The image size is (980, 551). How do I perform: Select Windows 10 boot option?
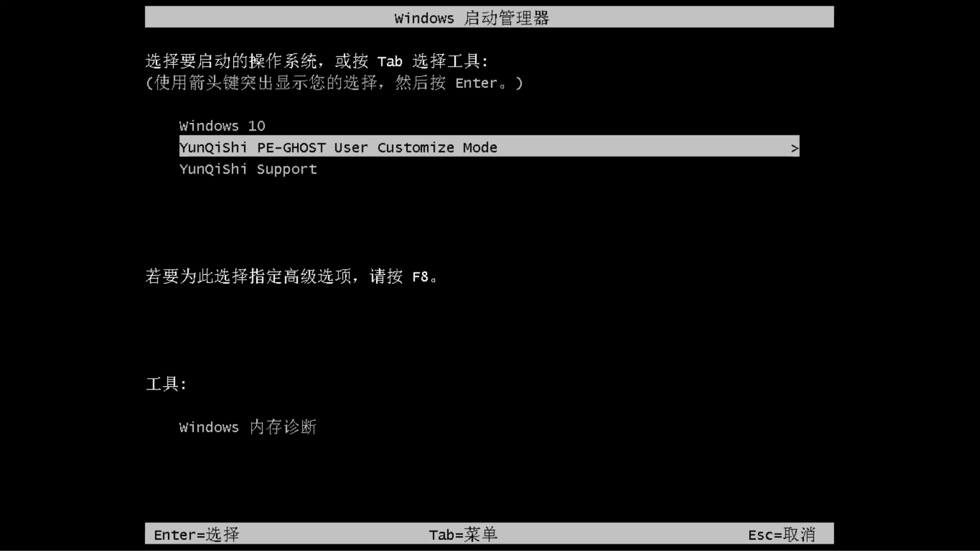point(222,126)
